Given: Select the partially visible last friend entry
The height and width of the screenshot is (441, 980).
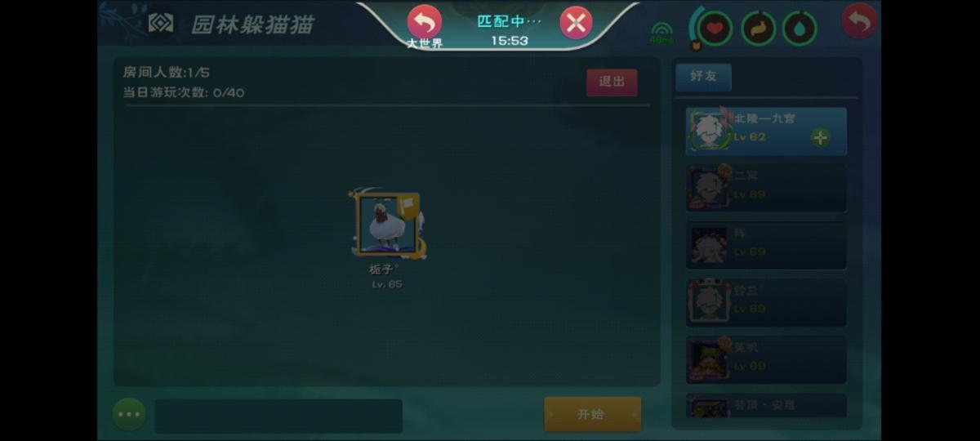Looking at the screenshot, I should point(766,406).
